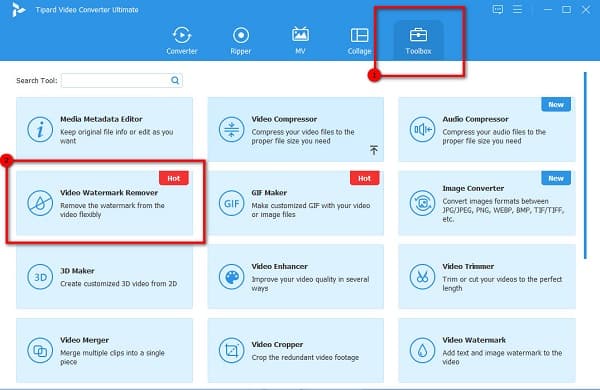Click 'Compress your video files' description
Image resolution: width=600 pixels, height=390 pixels.
tap(303, 136)
